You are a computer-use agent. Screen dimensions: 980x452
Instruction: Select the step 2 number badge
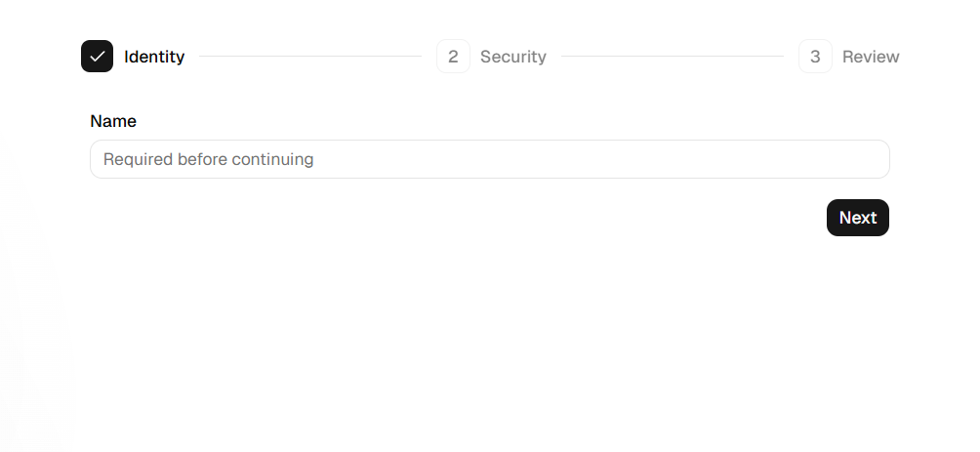[x=453, y=57]
